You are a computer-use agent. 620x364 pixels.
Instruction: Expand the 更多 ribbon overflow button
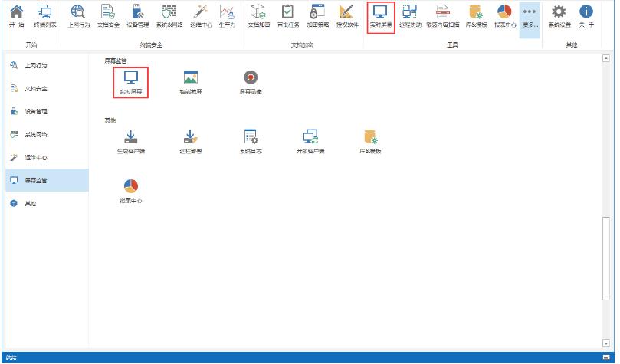point(529,17)
